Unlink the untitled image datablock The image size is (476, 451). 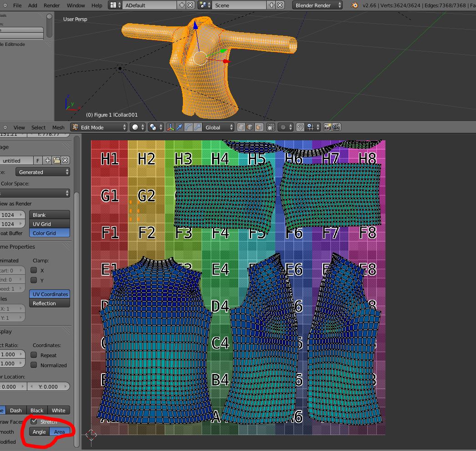coord(66,160)
